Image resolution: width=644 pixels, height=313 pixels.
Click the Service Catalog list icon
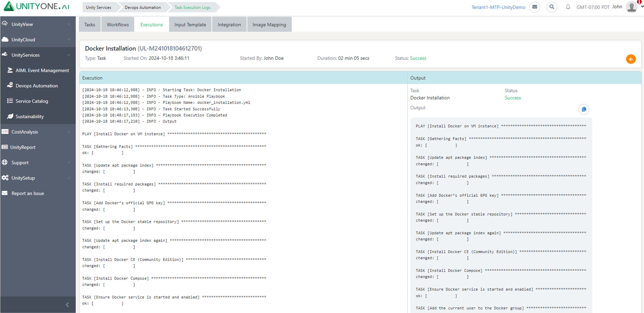point(10,101)
